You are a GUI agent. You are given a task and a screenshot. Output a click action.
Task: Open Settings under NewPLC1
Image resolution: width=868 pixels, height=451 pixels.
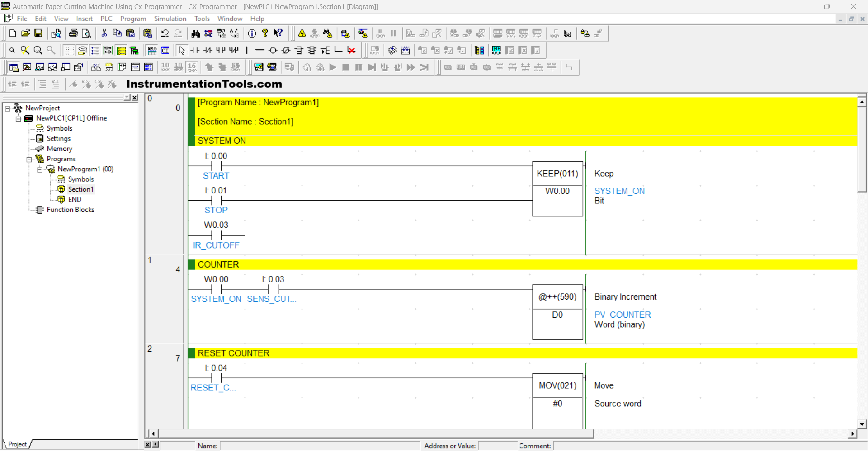pyautogui.click(x=58, y=139)
